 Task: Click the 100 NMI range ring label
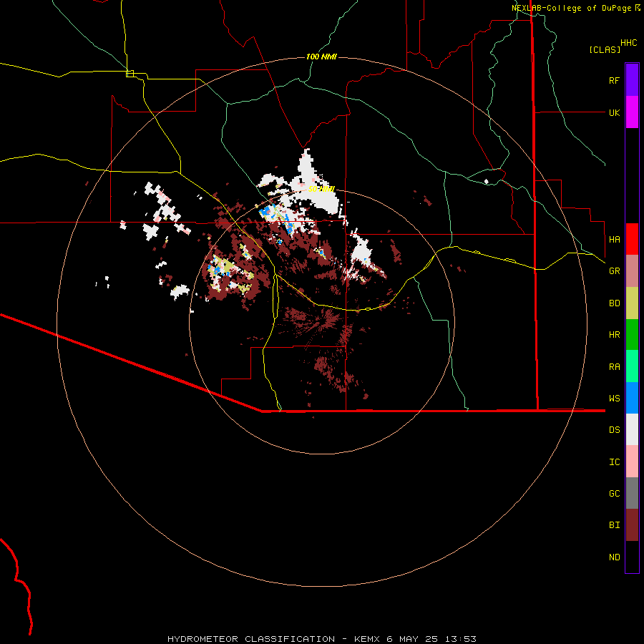(x=321, y=57)
